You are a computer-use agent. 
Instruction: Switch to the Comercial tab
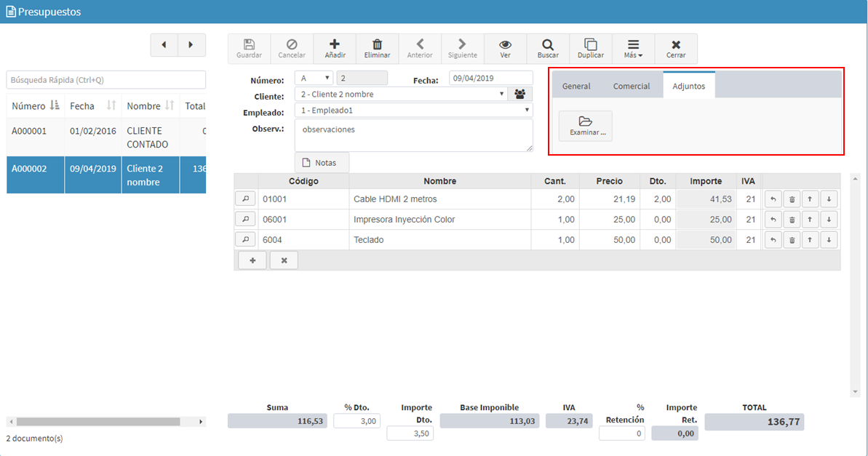click(x=631, y=86)
